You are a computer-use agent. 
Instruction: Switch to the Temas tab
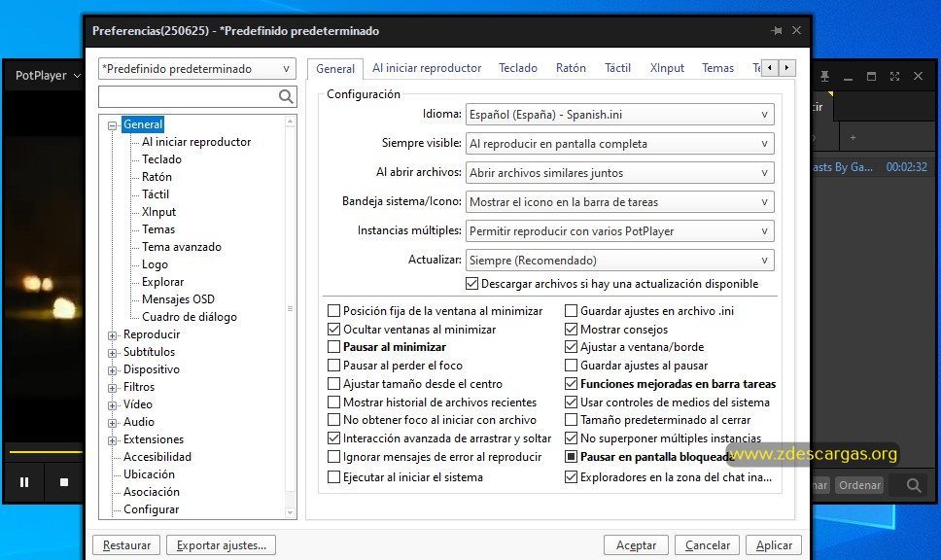(x=717, y=68)
